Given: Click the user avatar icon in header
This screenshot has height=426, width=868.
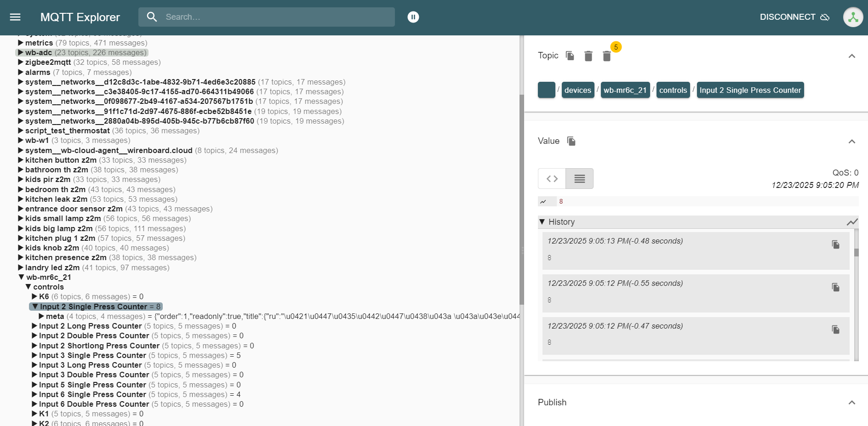Looking at the screenshot, I should coord(853,17).
